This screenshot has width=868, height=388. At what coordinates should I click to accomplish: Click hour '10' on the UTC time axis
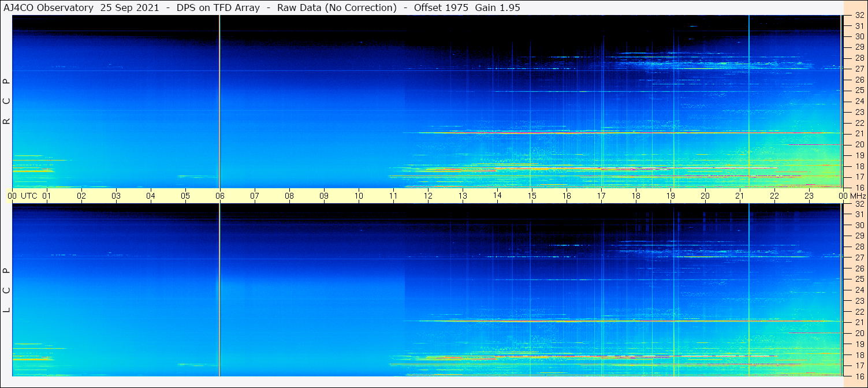[359, 196]
